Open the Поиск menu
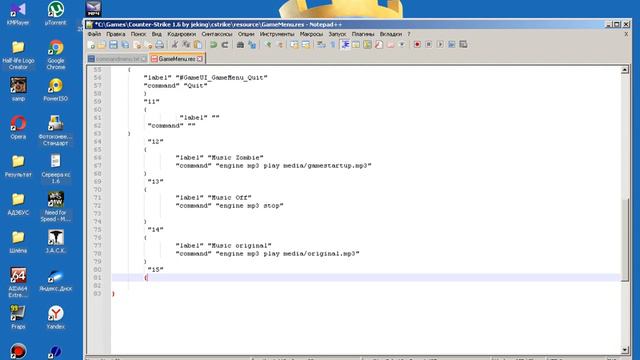This screenshot has height=360, width=640. [138, 34]
